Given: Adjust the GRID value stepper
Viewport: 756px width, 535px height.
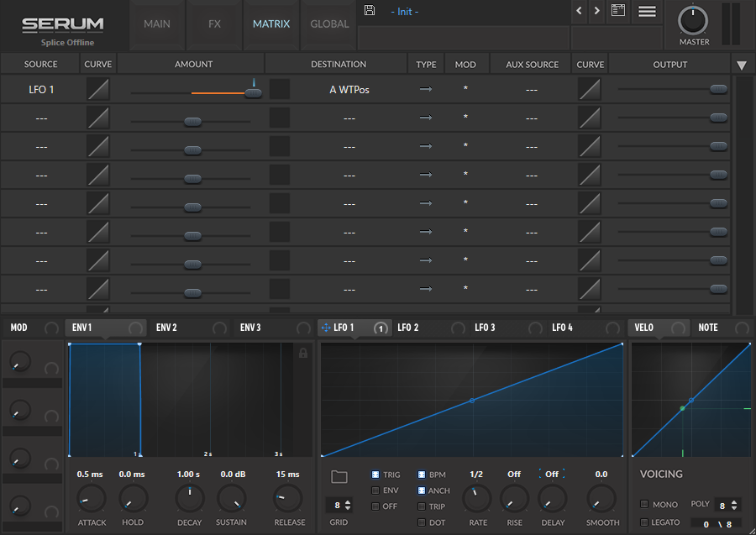Looking at the screenshot, I should 348,505.
